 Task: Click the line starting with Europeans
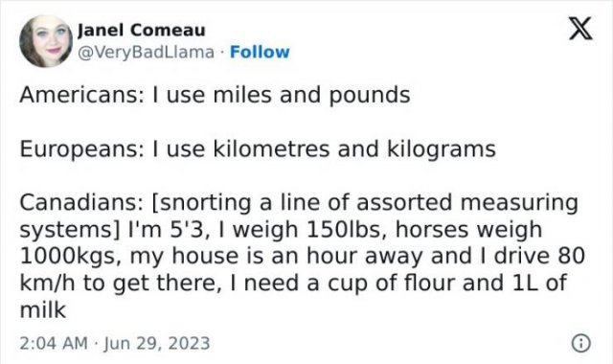258,149
